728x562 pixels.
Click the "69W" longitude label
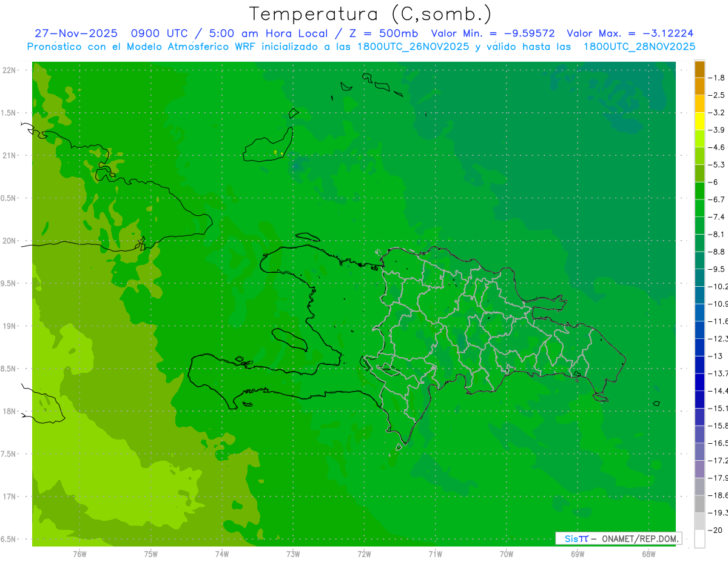pos(578,554)
